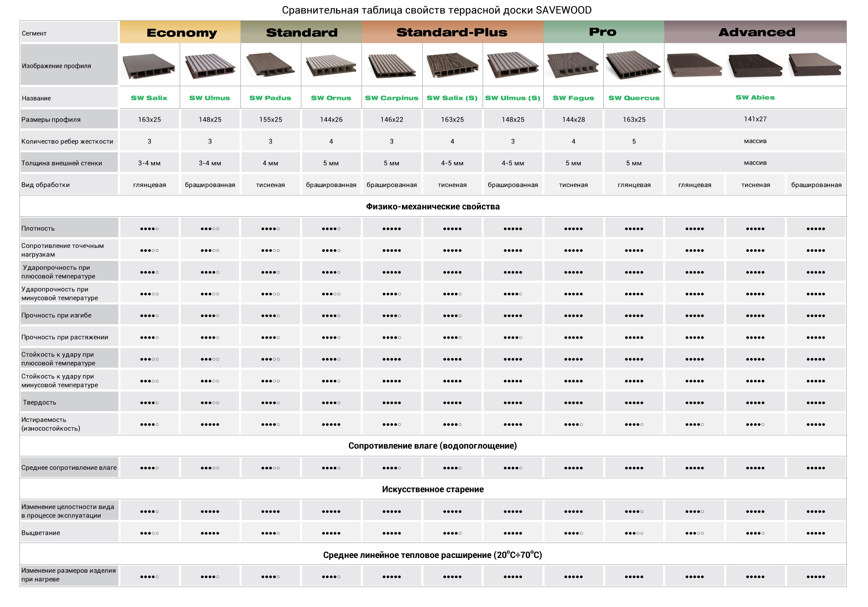The image size is (868, 607).
Task: Click the SW Abies product name
Action: click(755, 98)
